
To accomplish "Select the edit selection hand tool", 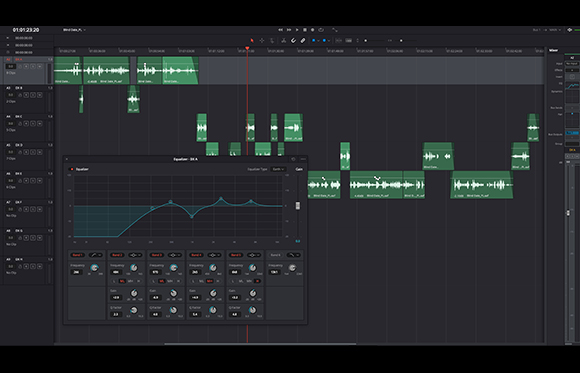I will pyautogui.click(x=272, y=40).
